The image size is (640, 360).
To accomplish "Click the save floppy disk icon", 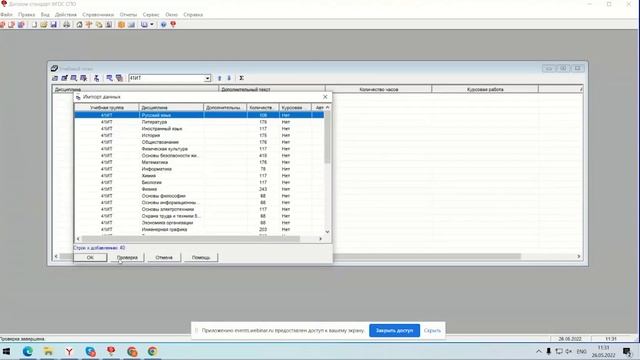I will pyautogui.click(x=53, y=24).
